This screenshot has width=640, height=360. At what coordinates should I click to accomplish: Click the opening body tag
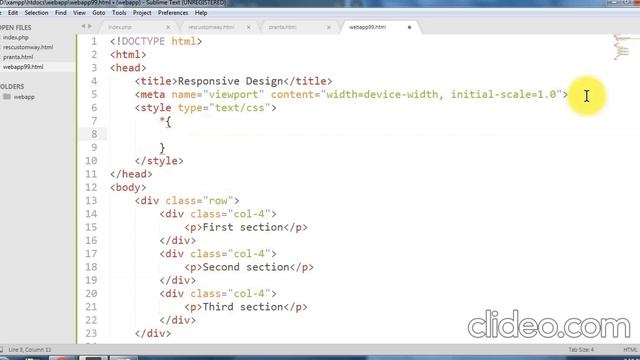(x=128, y=187)
